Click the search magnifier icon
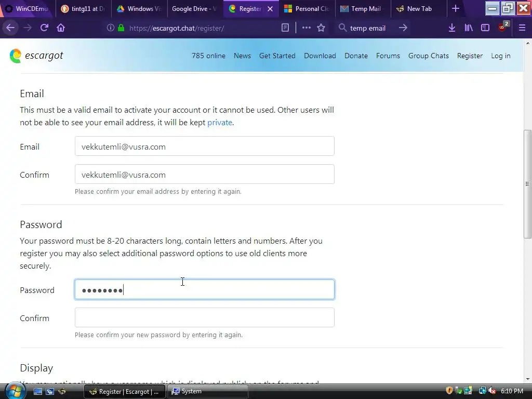This screenshot has height=399, width=532. [343, 28]
